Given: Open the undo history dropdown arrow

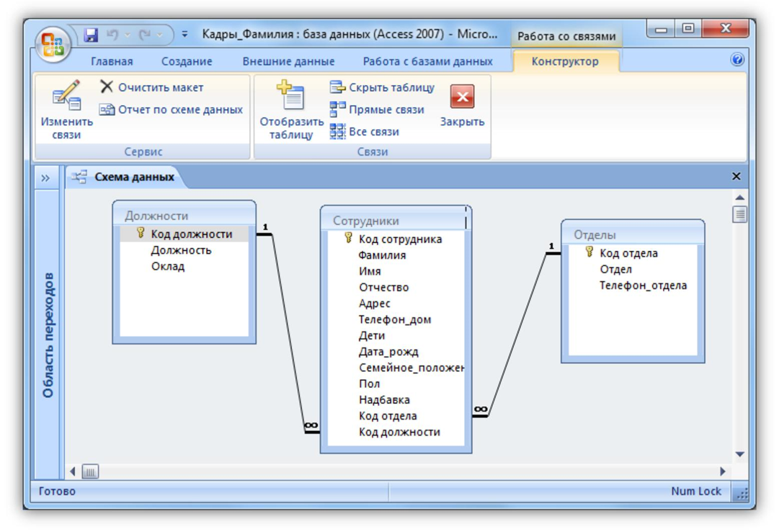Looking at the screenshot, I should (127, 35).
